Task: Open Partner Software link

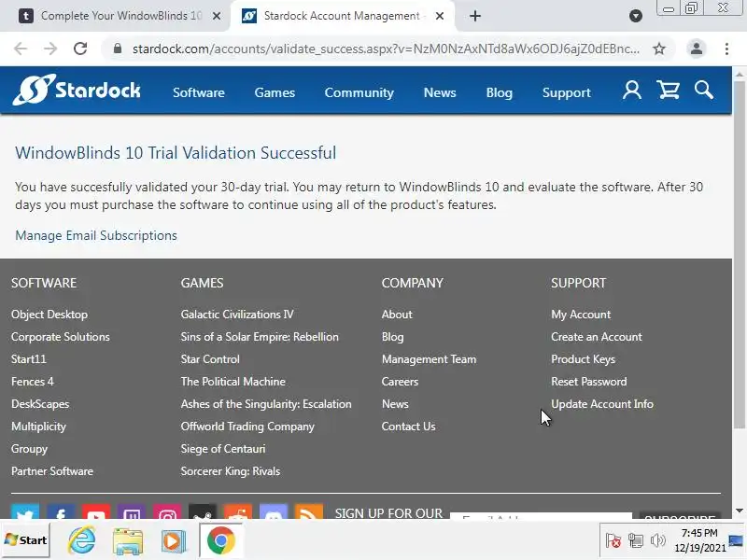Action: point(52,471)
